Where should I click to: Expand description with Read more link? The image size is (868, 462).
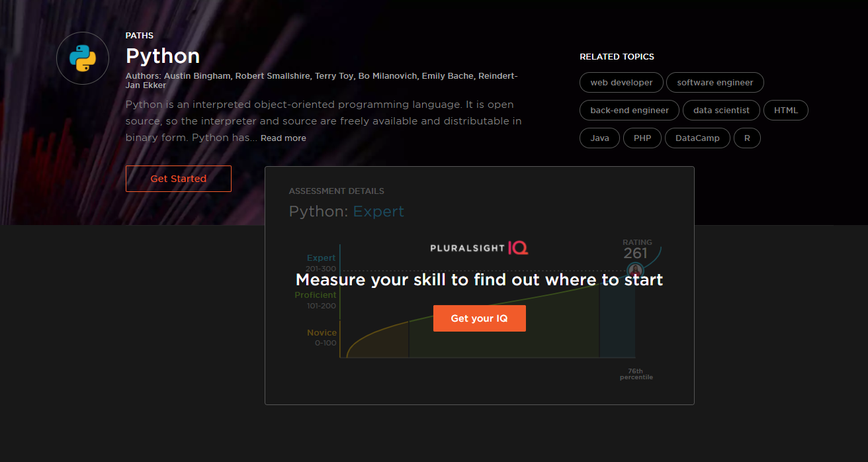coord(283,138)
